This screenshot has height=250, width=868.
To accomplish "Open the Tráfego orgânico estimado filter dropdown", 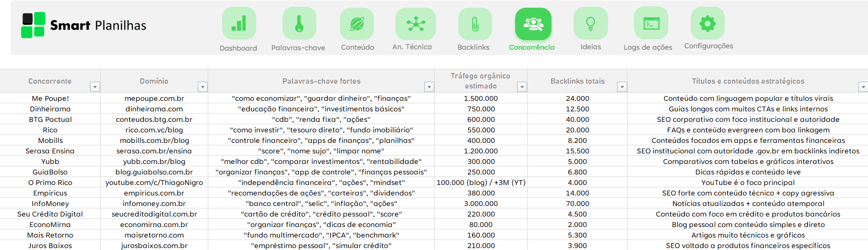I will pyautogui.click(x=522, y=87).
